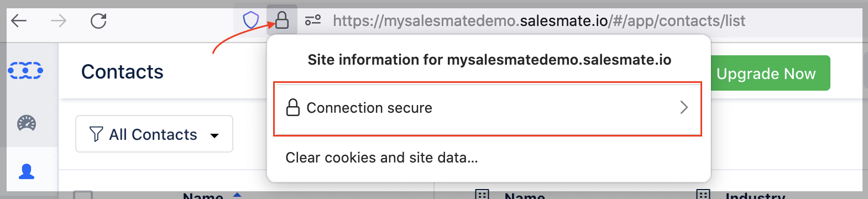Click the Contacts page heading

click(122, 72)
